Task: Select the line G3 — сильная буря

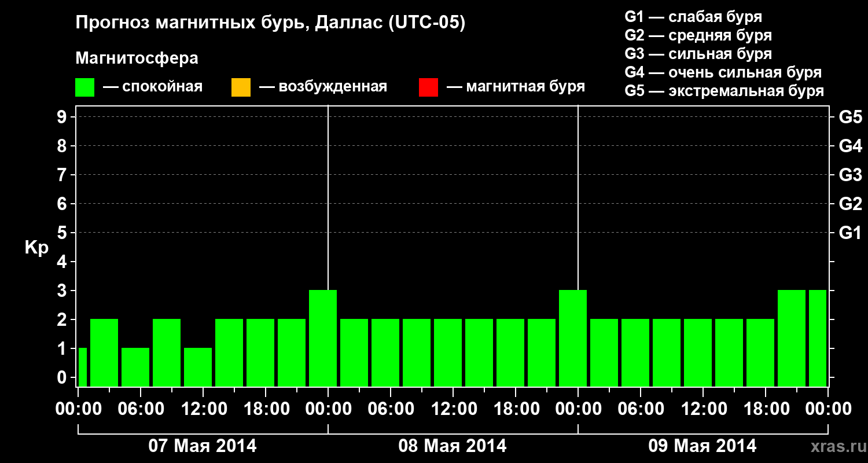Action: tap(698, 54)
